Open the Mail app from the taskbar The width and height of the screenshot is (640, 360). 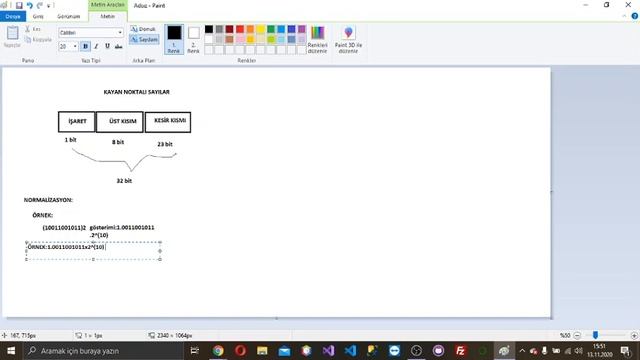[284, 351]
